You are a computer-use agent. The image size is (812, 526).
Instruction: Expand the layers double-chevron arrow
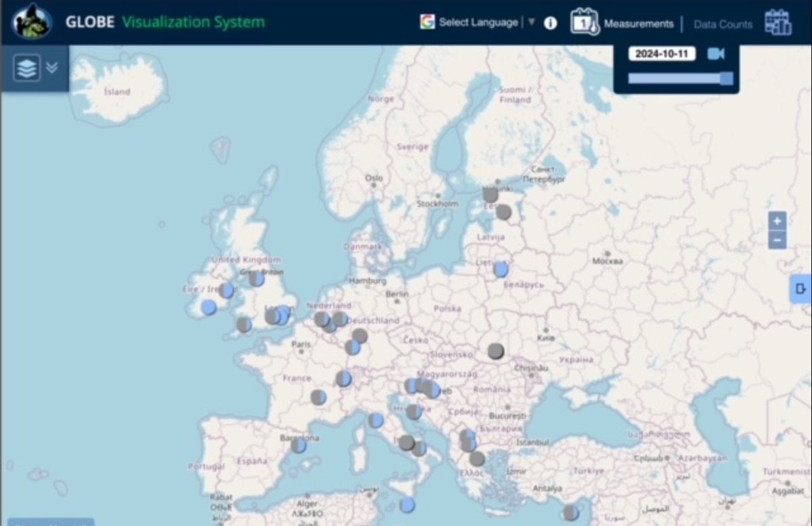point(52,68)
